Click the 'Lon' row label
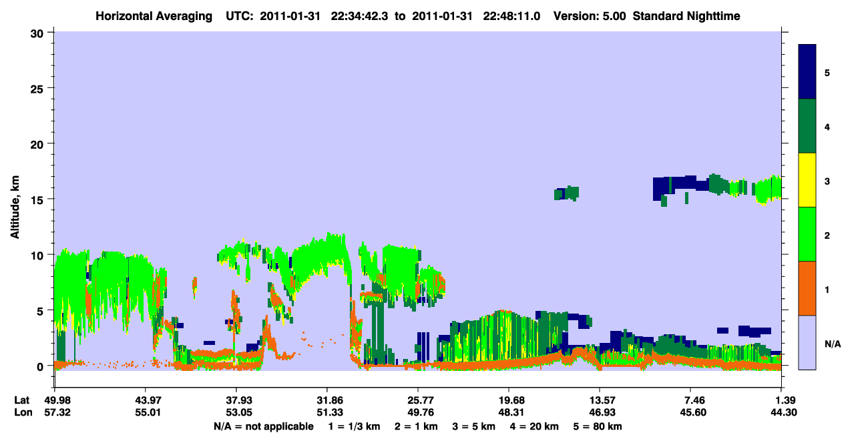 click(23, 413)
